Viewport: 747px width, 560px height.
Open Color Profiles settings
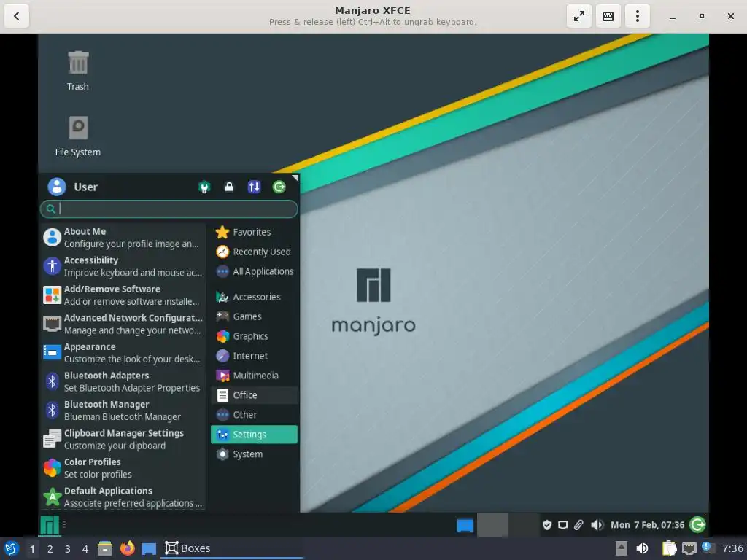[x=123, y=468]
